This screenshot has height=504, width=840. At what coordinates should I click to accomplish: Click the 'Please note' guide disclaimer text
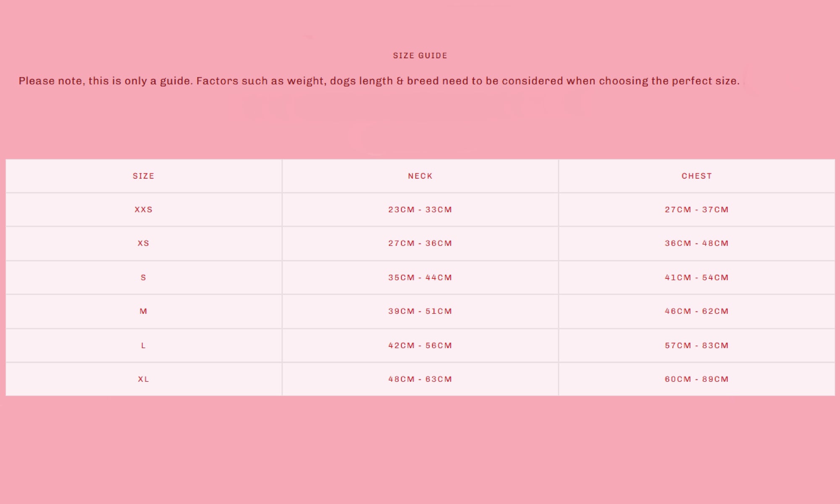pos(379,81)
